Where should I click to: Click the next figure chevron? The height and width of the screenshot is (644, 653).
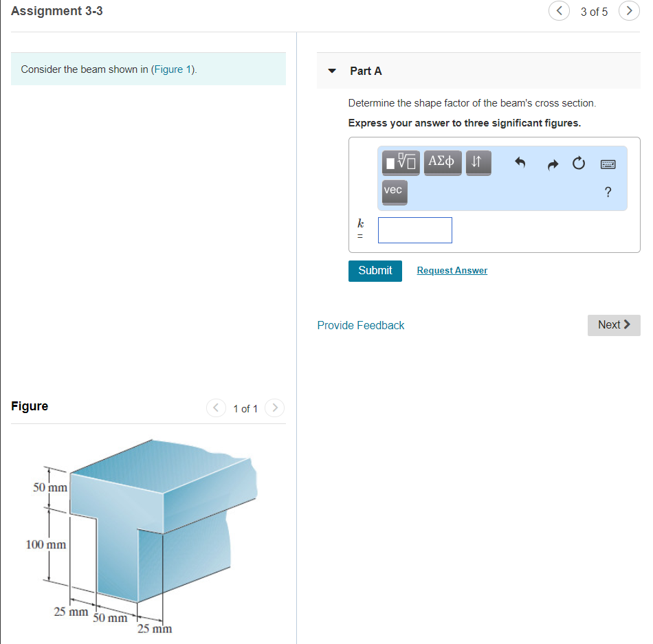point(274,408)
